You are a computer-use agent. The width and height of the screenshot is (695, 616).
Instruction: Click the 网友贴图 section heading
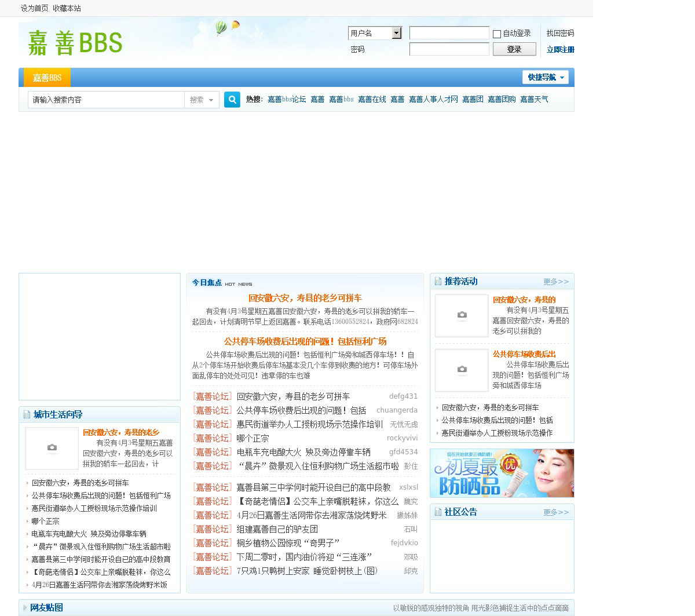pos(46,607)
